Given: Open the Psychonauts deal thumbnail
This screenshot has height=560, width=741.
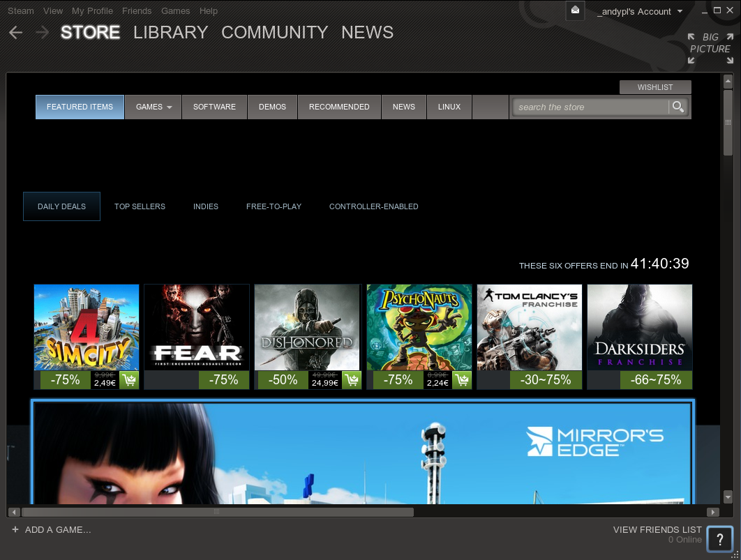Looking at the screenshot, I should [419, 327].
